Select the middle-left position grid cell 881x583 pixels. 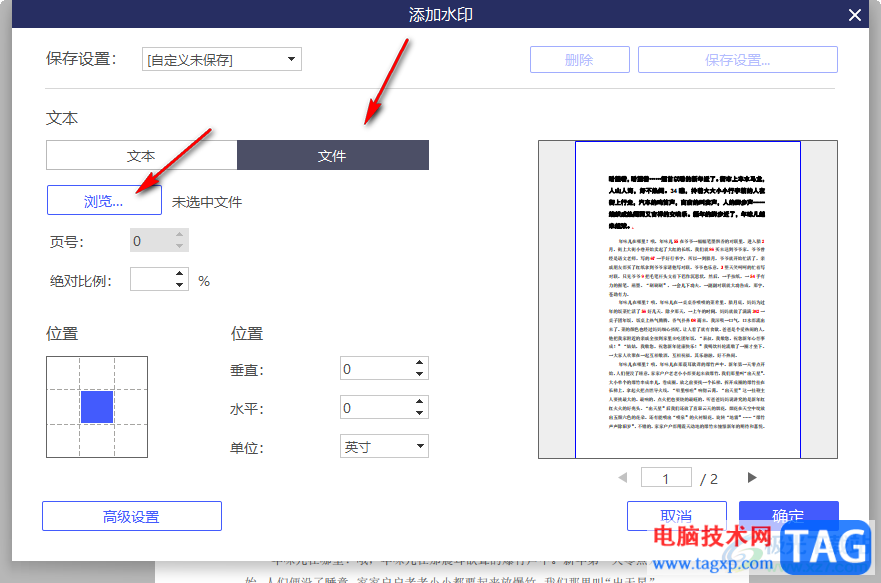pyautogui.click(x=63, y=407)
